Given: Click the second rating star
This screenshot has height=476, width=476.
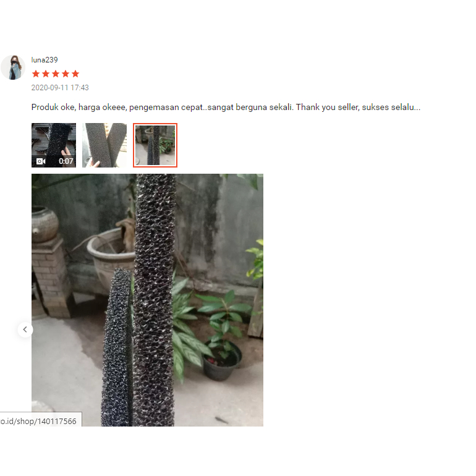Looking at the screenshot, I should (x=46, y=74).
